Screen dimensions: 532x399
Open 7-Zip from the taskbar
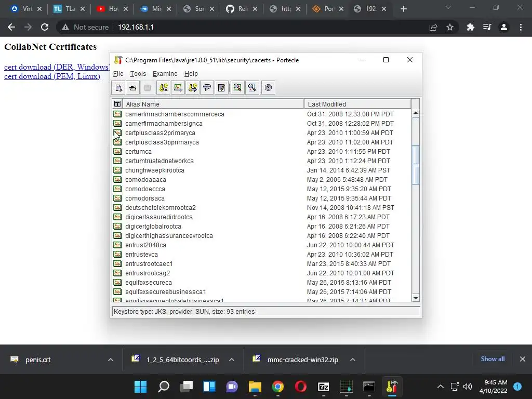tap(323, 387)
